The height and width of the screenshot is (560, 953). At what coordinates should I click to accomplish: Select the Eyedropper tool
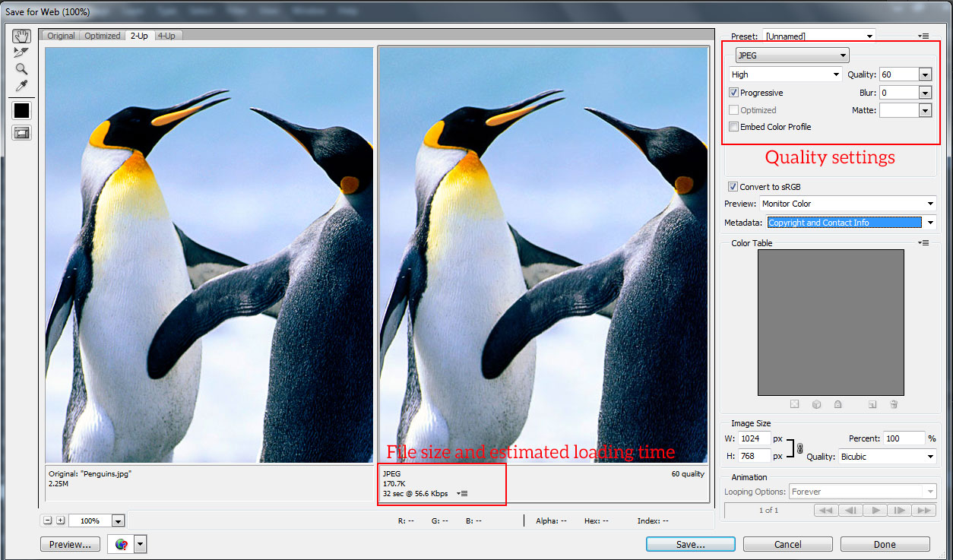point(21,86)
